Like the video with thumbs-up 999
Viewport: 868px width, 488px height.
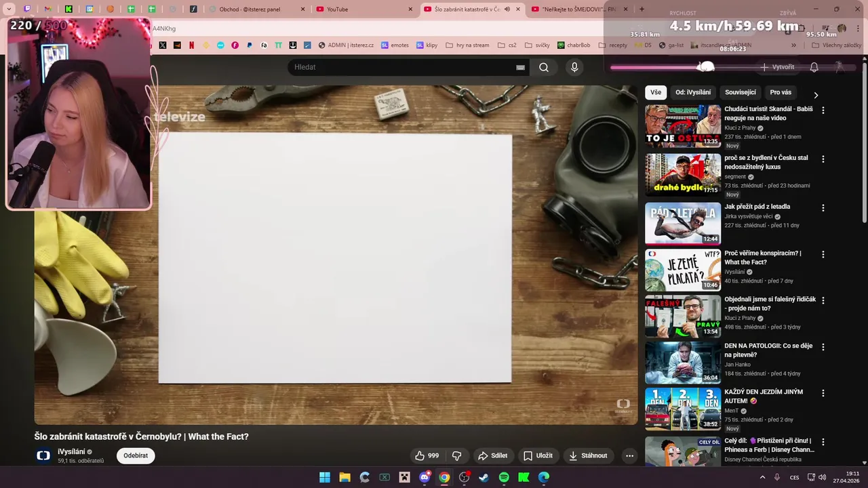click(427, 455)
